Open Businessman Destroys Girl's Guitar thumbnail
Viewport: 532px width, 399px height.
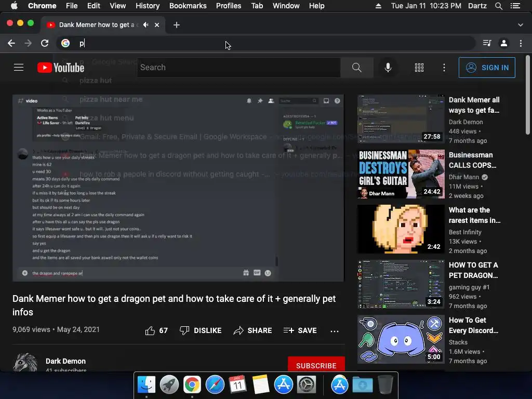pyautogui.click(x=401, y=174)
